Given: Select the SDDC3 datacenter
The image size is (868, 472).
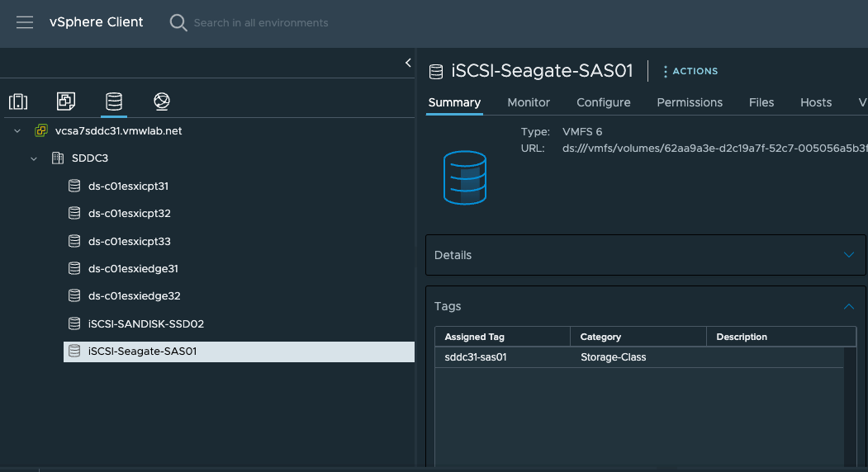Looking at the screenshot, I should [90, 158].
